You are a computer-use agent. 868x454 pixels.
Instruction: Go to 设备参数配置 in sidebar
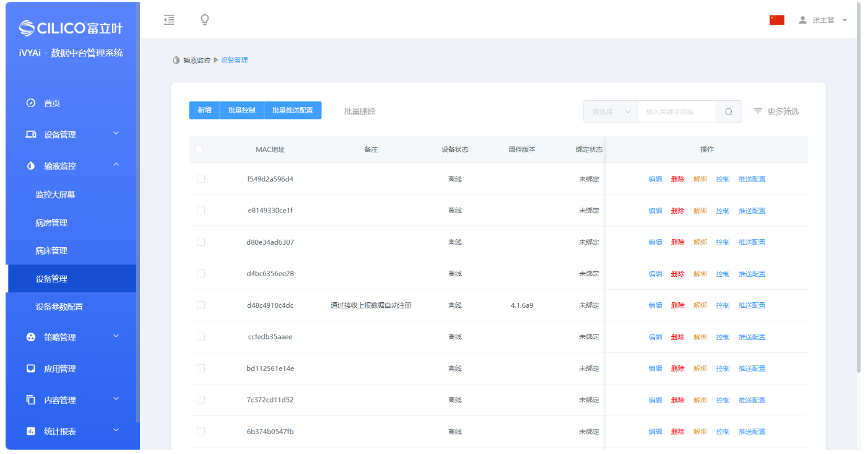[59, 307]
